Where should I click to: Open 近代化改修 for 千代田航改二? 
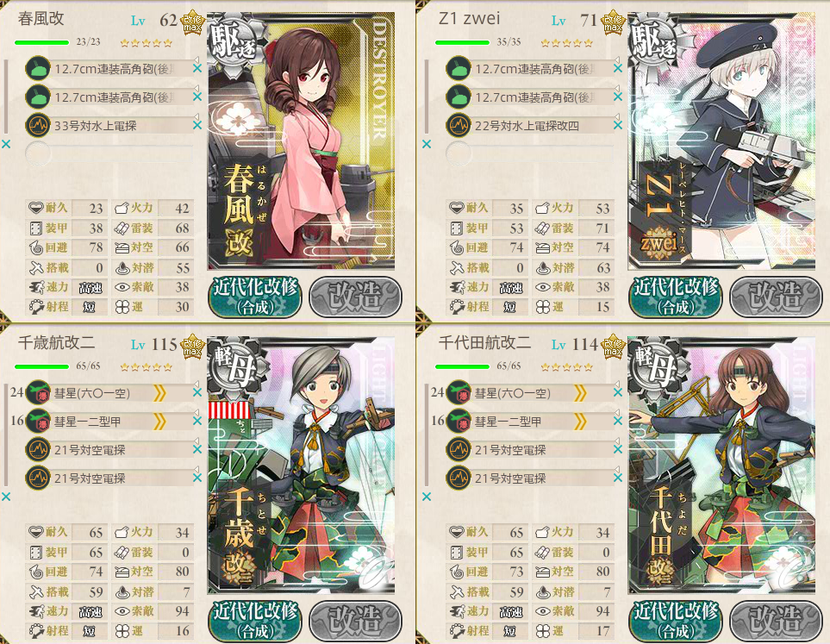(x=676, y=621)
